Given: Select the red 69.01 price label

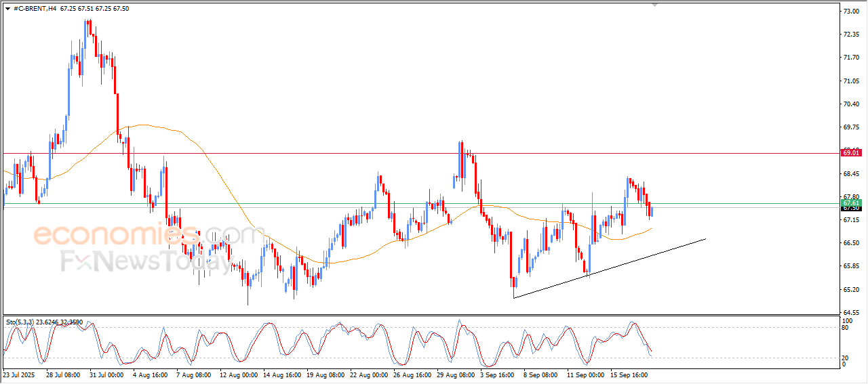Looking at the screenshot, I should click(x=851, y=153).
